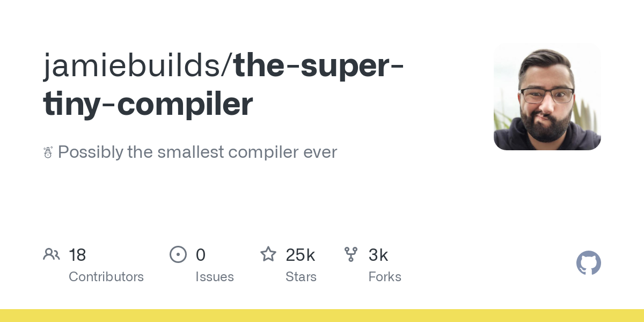The width and height of the screenshot is (644, 322).
Task: Open the GitHub Octocat logo
Action: click(x=588, y=263)
